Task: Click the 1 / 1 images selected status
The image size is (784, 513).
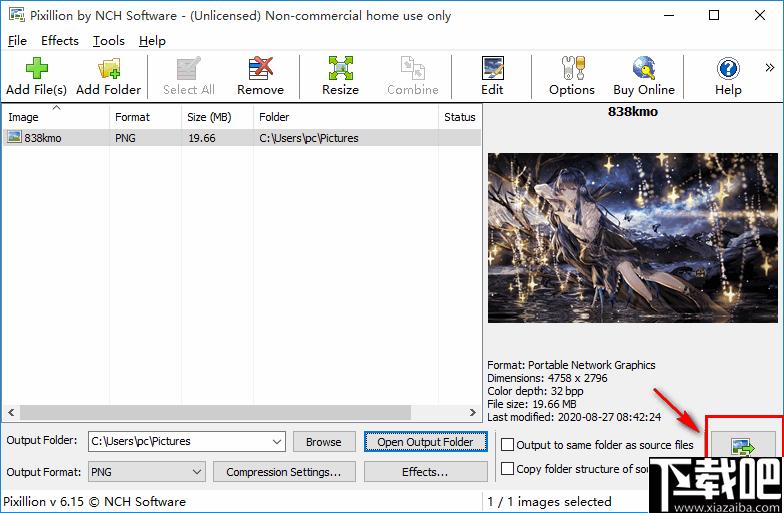Action: [x=550, y=502]
